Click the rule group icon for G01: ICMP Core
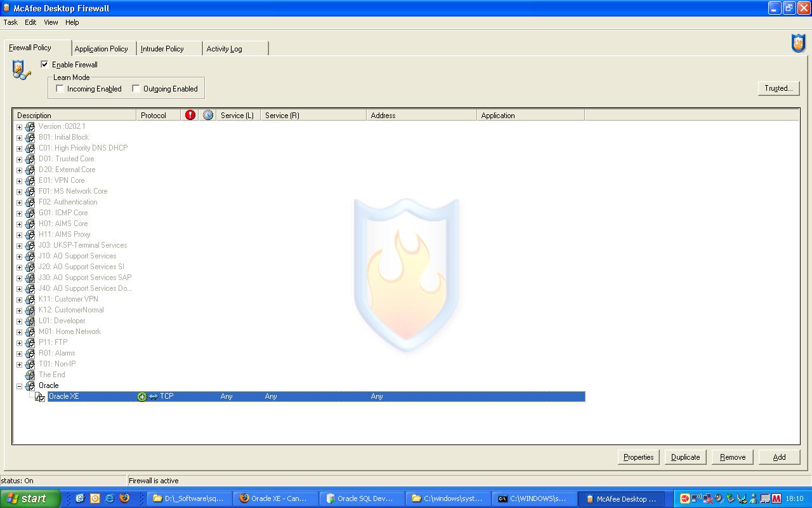Viewport: 812px width, 508px height. coord(30,213)
